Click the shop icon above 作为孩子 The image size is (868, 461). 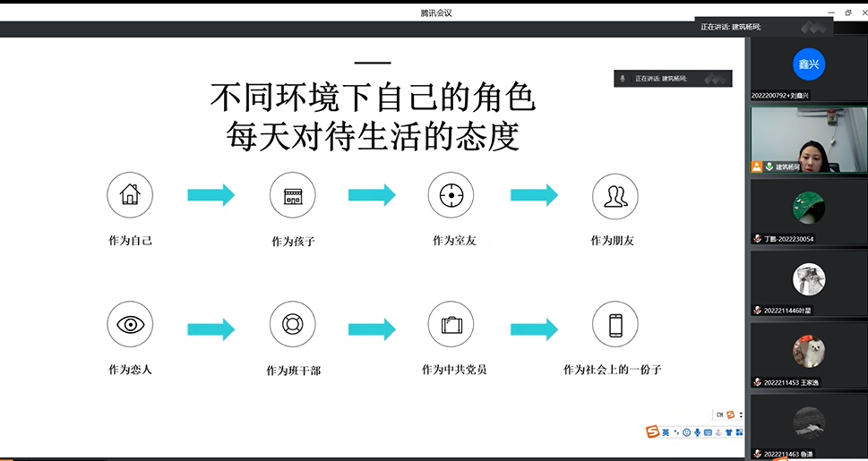tap(293, 195)
